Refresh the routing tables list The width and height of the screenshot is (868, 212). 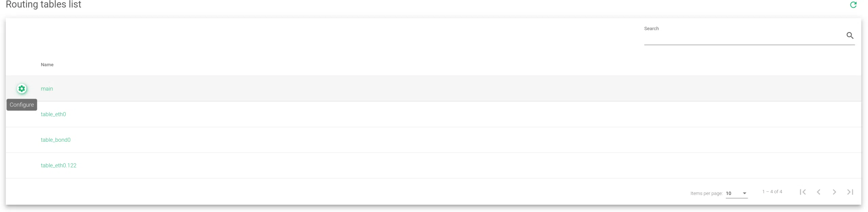[853, 5]
